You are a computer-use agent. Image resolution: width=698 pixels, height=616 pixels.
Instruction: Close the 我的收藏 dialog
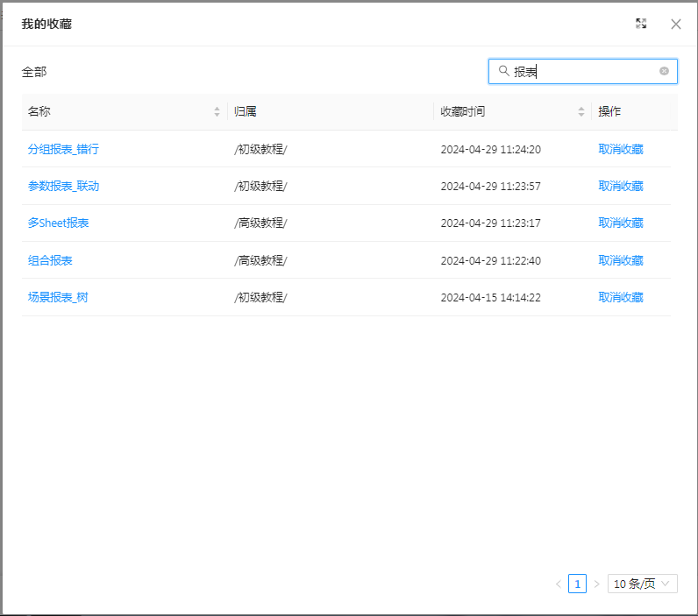point(676,24)
